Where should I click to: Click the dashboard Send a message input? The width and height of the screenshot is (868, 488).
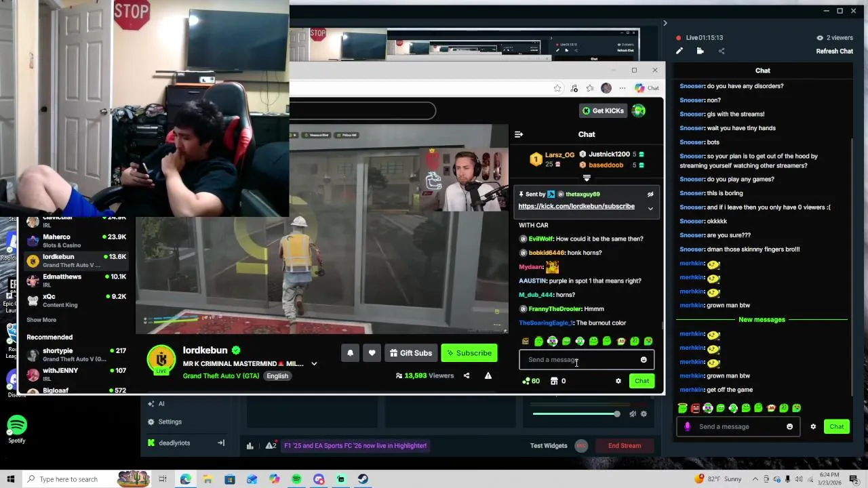pos(738,427)
